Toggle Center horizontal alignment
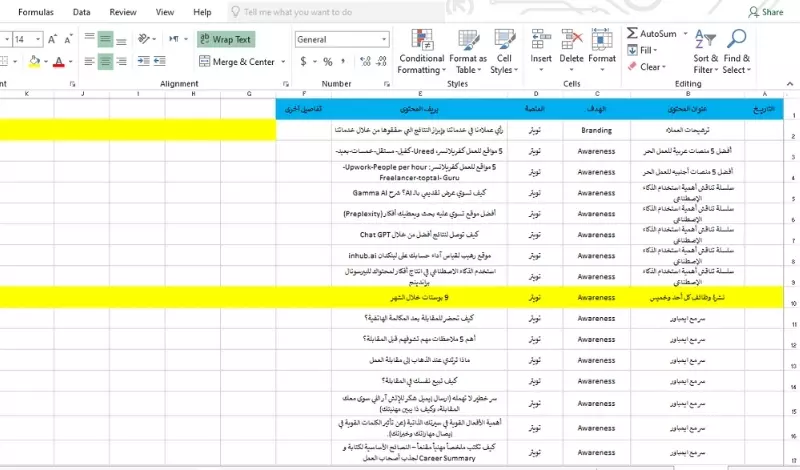The image size is (800, 470). click(x=105, y=61)
